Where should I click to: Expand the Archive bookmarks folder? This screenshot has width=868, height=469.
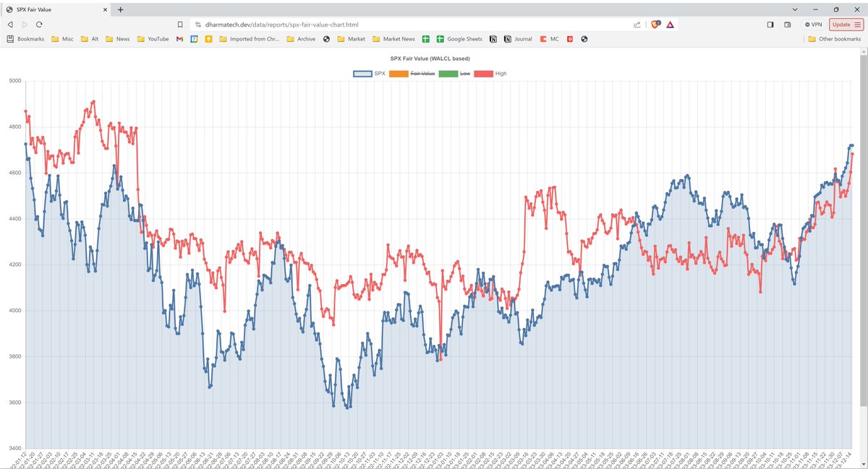pyautogui.click(x=301, y=39)
